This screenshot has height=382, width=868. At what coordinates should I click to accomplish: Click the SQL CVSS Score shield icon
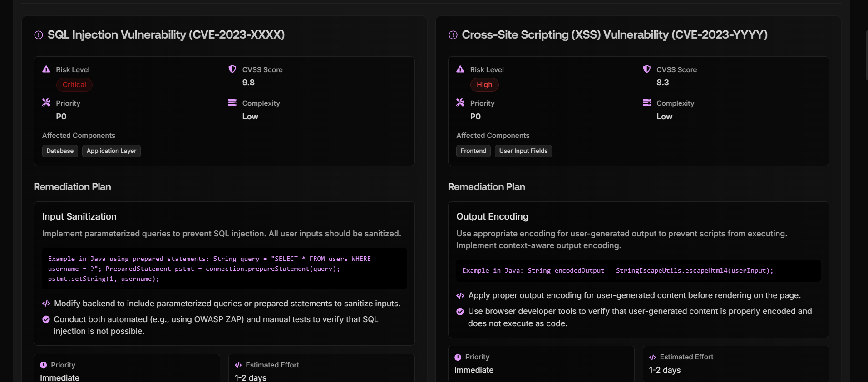[232, 69]
